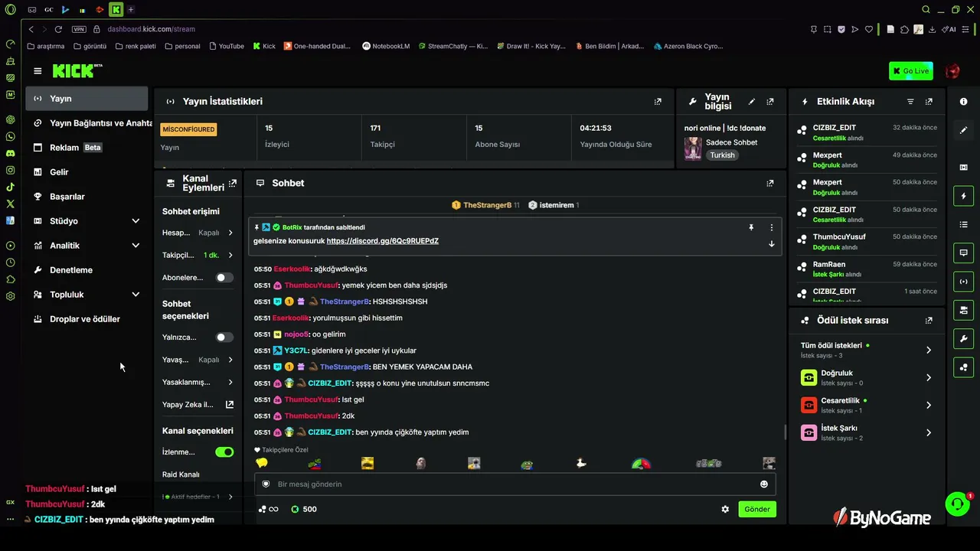The image size is (980, 551).
Task: Open the YouTube bookmark in the bookmarks bar
Action: click(x=225, y=46)
